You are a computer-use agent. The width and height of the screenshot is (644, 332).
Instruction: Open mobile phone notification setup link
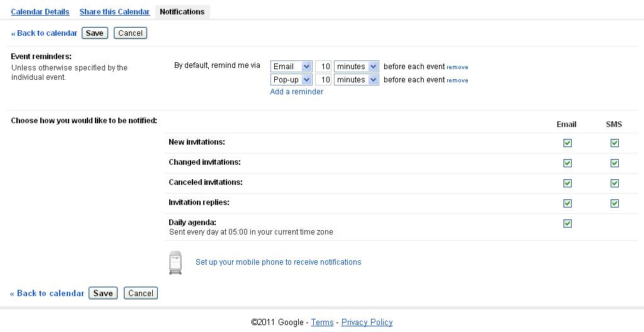279,262
